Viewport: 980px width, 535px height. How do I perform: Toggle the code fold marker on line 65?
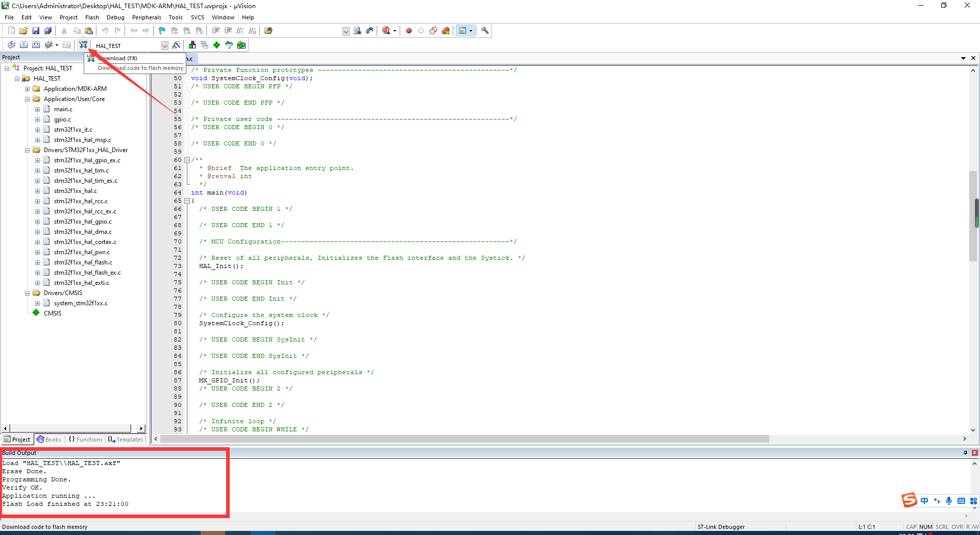(x=188, y=201)
